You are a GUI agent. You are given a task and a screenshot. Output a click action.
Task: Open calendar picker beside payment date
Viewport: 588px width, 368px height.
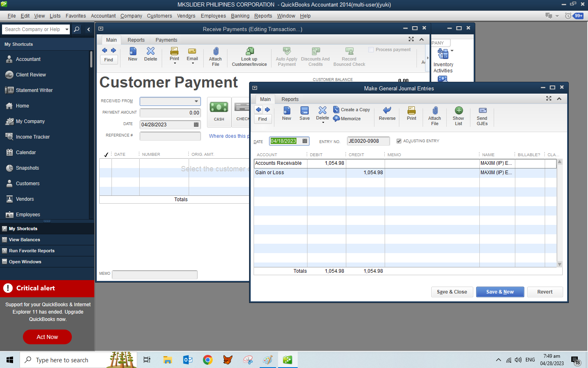click(196, 125)
